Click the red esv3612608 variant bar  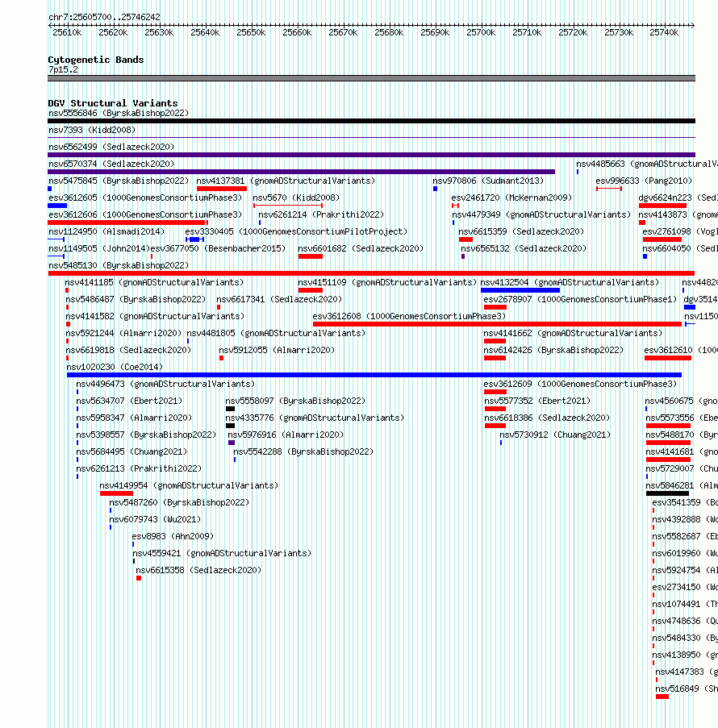click(x=497, y=324)
